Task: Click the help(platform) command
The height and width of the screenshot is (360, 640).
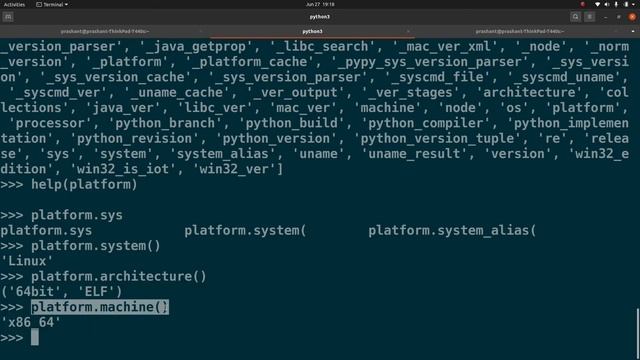Action: [84, 184]
